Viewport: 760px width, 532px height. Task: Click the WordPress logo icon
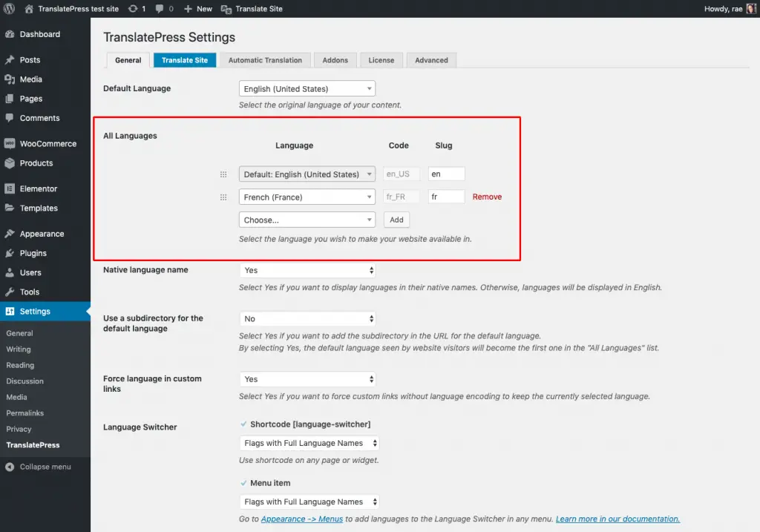(9, 9)
